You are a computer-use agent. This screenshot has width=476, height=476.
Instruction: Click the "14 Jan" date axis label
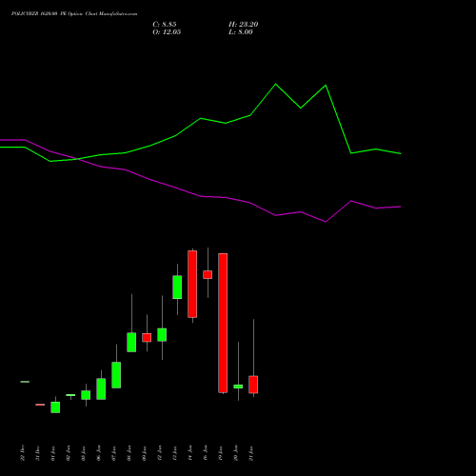(x=189, y=453)
